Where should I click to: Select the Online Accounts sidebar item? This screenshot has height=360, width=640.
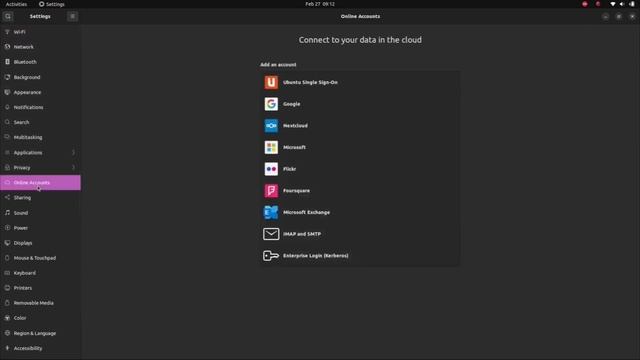pyautogui.click(x=40, y=182)
